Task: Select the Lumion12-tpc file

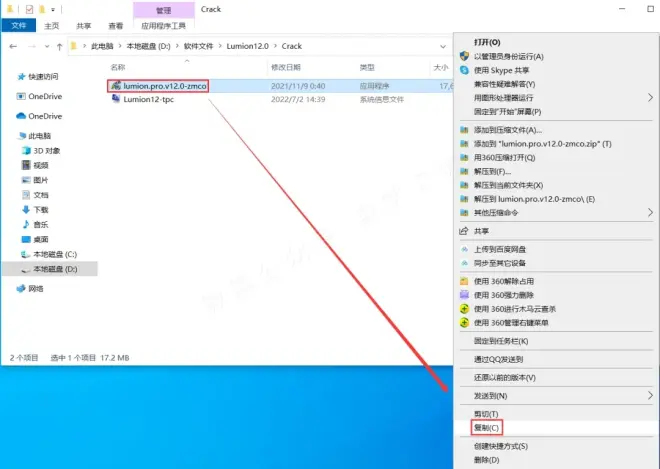Action: [148, 99]
